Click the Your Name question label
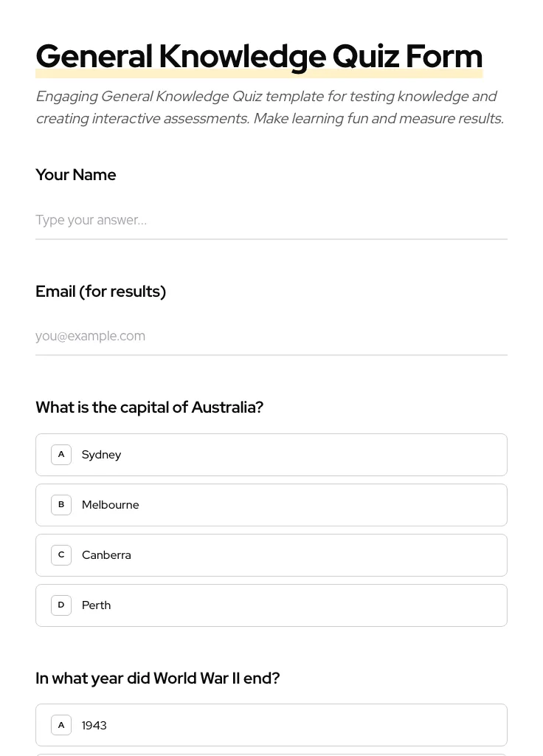Viewport: 543px width, 756px height. click(75, 175)
